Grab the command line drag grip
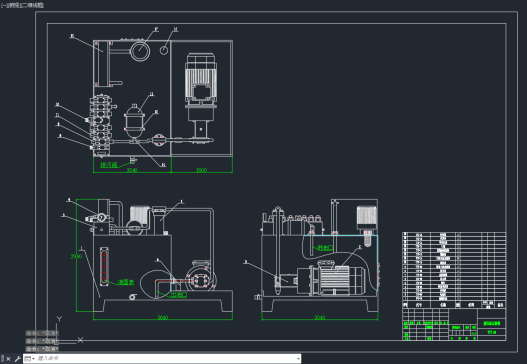The width and height of the screenshot is (527, 364). (3, 359)
